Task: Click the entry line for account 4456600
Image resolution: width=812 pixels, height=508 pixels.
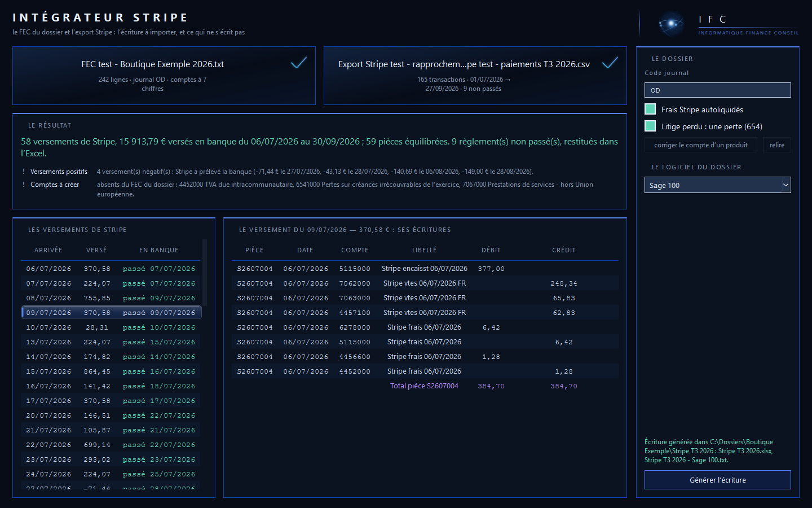Action: pyautogui.click(x=425, y=357)
